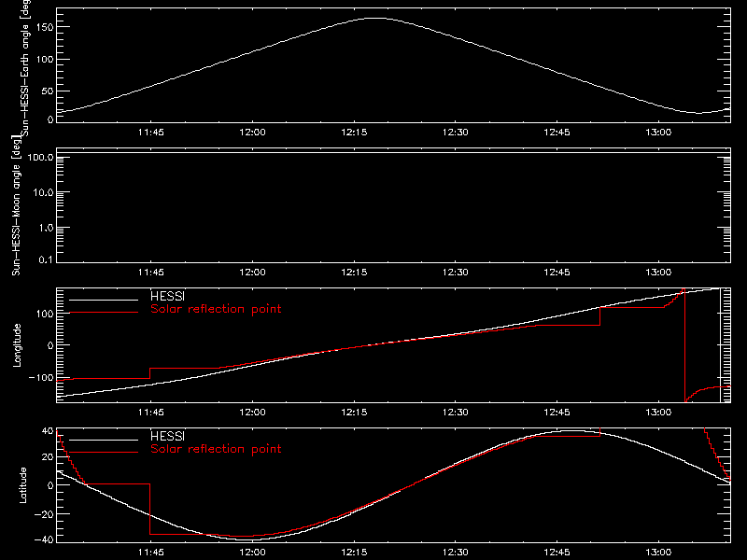Click 12:00 label under Earth angle plot

coord(252,133)
